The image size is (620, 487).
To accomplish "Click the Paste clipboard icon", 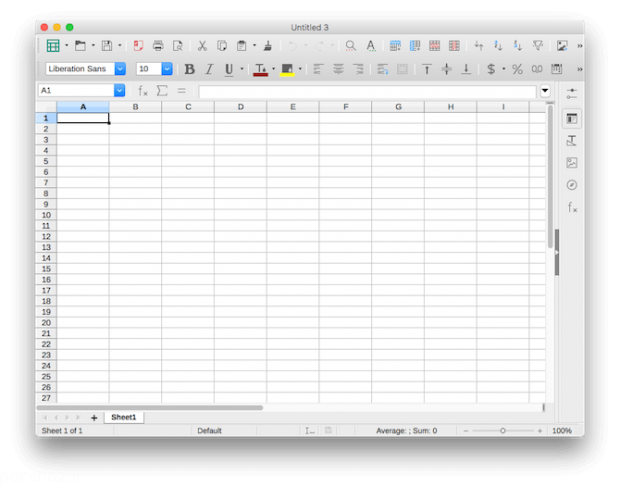I will coord(241,46).
